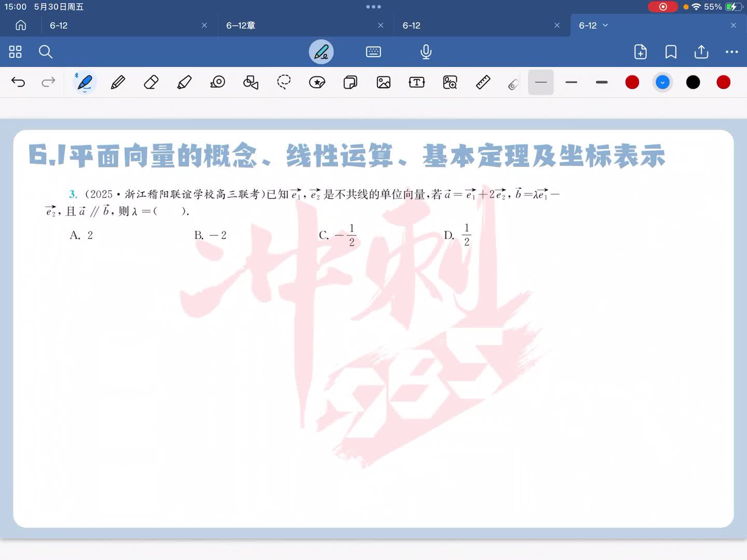
Task: Open the shapes tool
Action: 251,82
